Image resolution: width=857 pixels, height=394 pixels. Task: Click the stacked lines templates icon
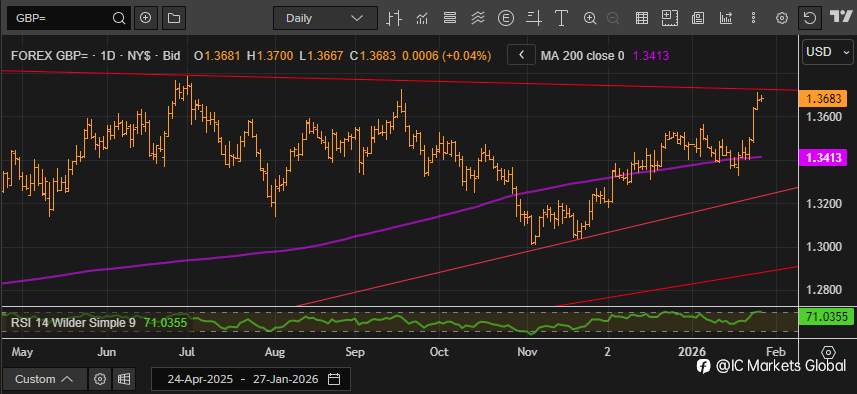tap(450, 18)
